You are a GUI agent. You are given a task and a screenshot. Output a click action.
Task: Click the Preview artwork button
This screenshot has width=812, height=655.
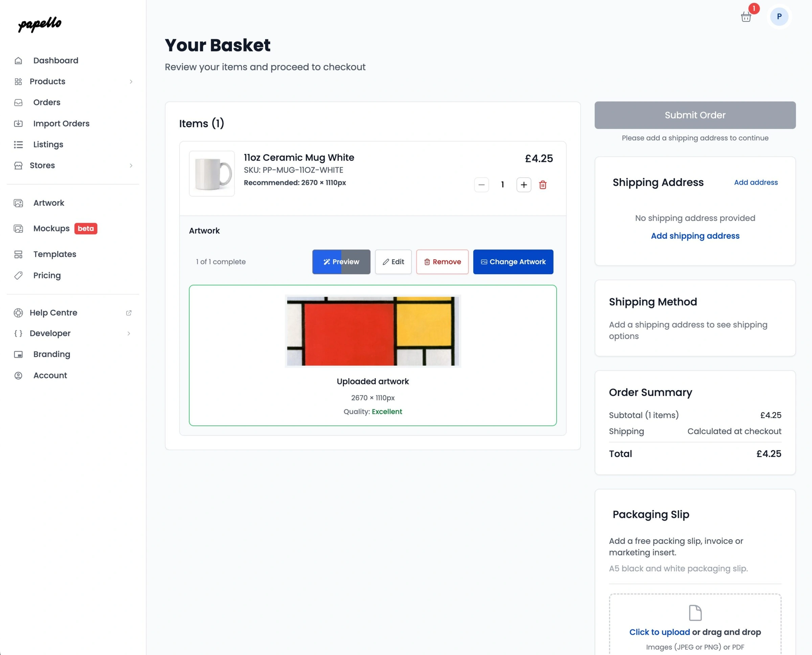pos(341,262)
